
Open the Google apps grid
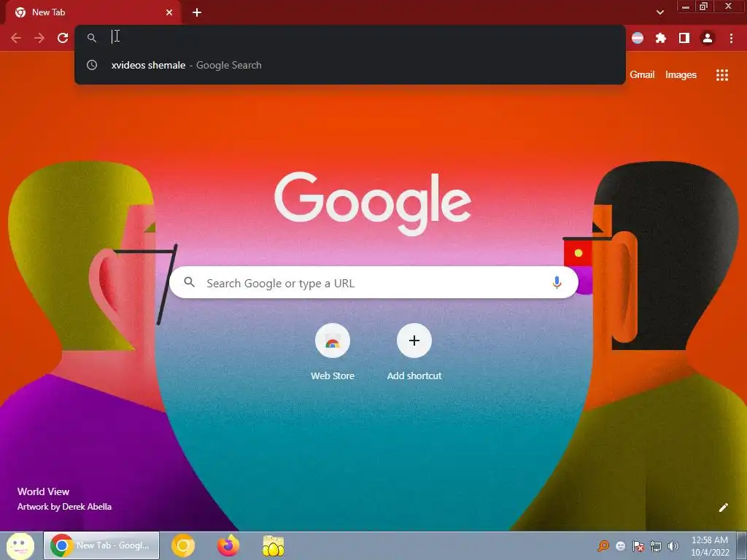pyautogui.click(x=721, y=75)
